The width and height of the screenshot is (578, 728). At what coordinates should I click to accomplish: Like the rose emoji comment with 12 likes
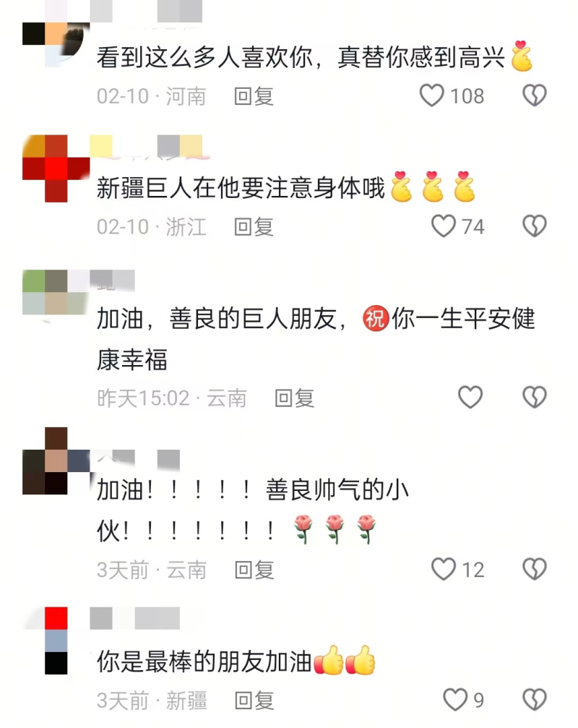[444, 569]
